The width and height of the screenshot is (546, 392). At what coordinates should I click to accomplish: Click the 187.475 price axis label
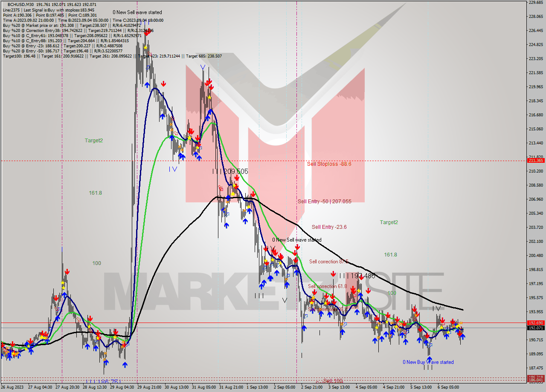point(535,368)
